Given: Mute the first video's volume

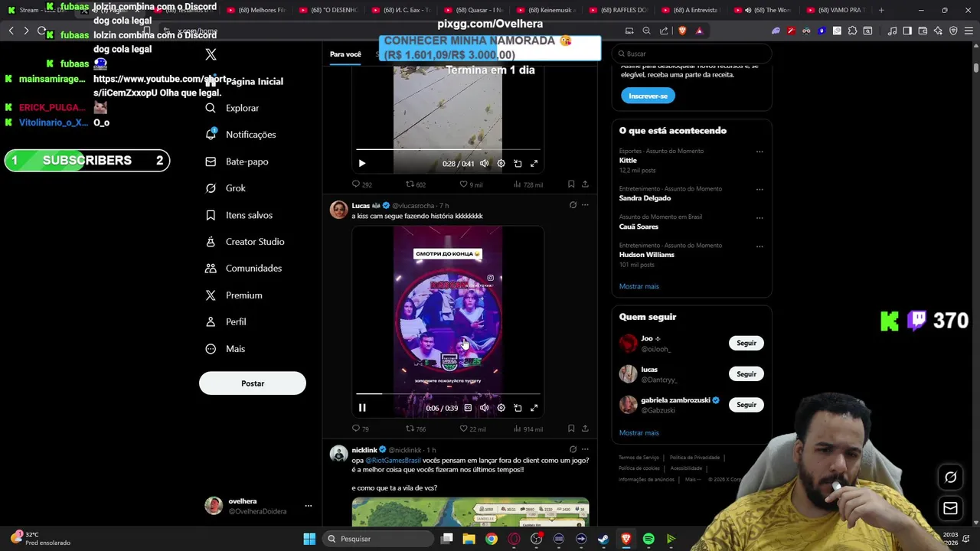Looking at the screenshot, I should tap(484, 163).
